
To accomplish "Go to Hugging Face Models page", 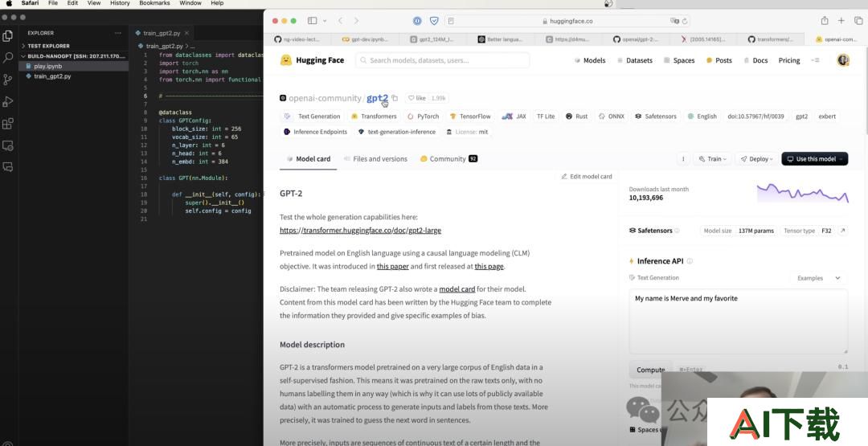I will (x=590, y=60).
